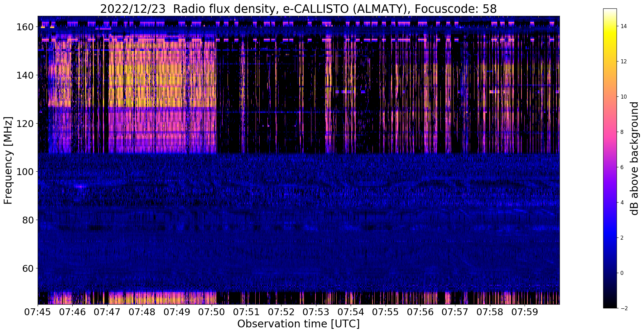This screenshot has height=333, width=644.
Task: Click the colorbar tick label 12
Action: (x=624, y=61)
